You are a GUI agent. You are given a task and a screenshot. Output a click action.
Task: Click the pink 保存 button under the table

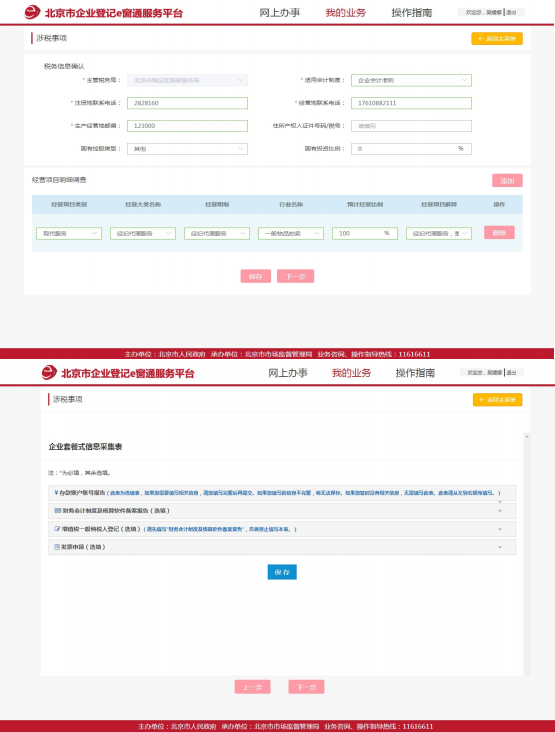255,276
